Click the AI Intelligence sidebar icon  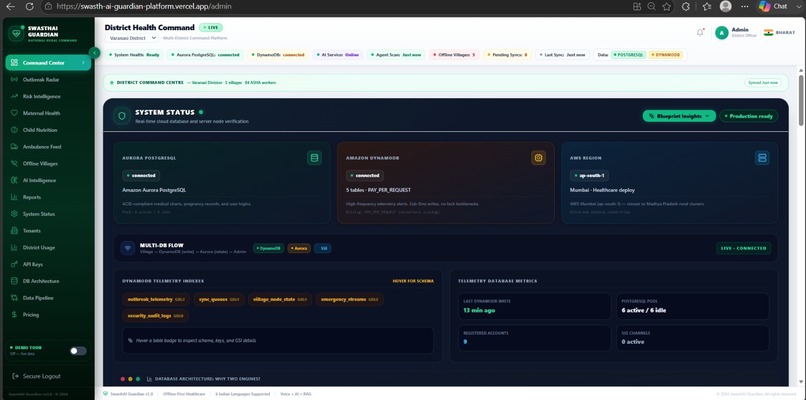[14, 180]
